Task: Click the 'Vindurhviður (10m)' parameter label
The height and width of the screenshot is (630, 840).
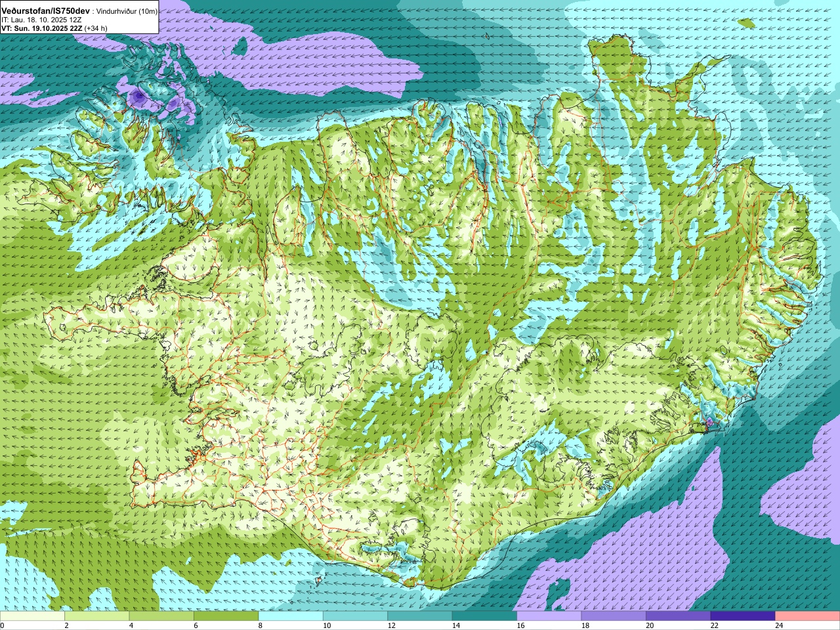Action: point(127,12)
